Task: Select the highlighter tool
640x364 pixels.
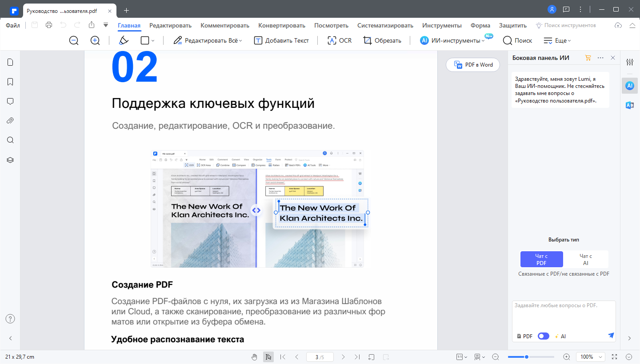Action: click(124, 40)
